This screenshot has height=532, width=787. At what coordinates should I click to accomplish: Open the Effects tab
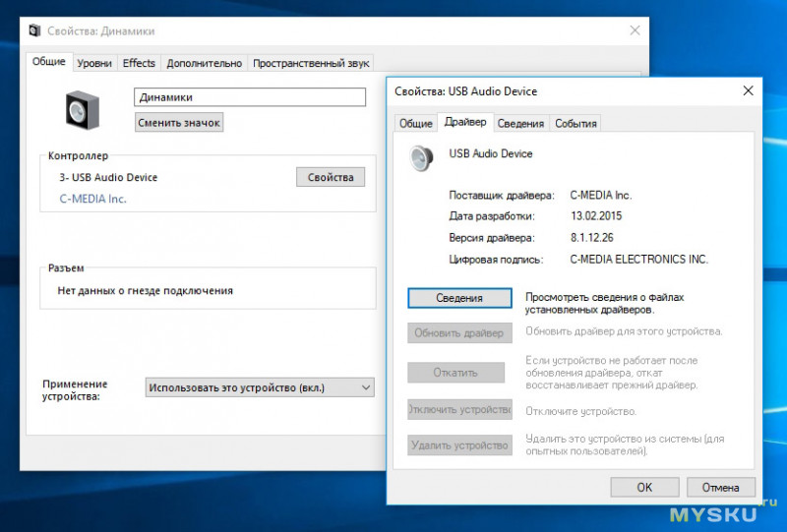(139, 63)
